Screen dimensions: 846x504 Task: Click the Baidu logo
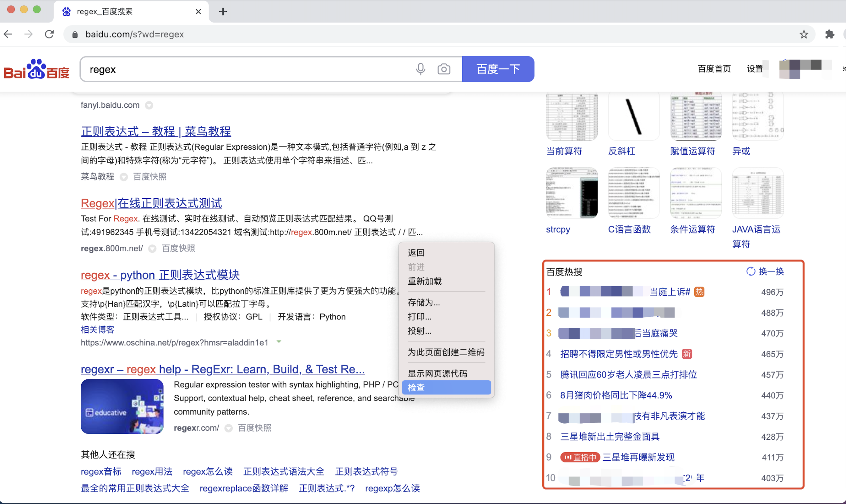36,69
